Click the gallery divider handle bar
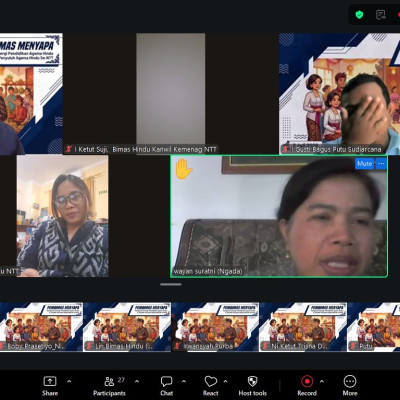The image size is (400, 400). [171, 284]
